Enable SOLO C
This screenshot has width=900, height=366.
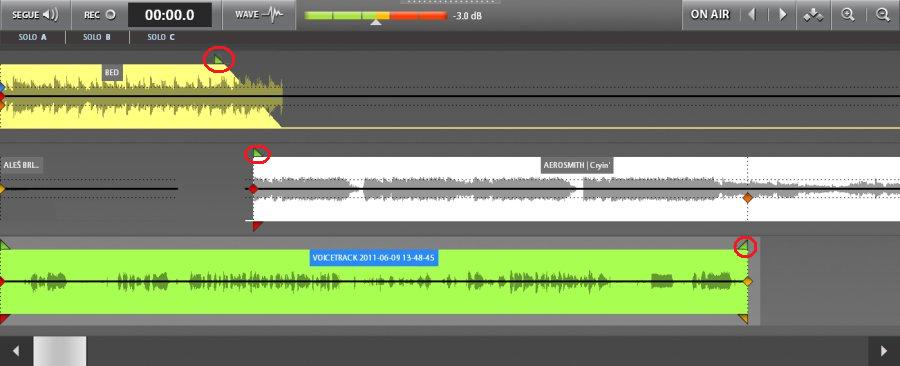161,37
